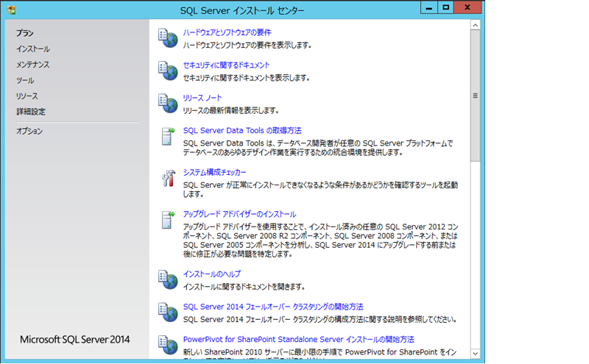The image size is (589, 364).
Task: Switch to the メンテナンス page
Action: 32,65
